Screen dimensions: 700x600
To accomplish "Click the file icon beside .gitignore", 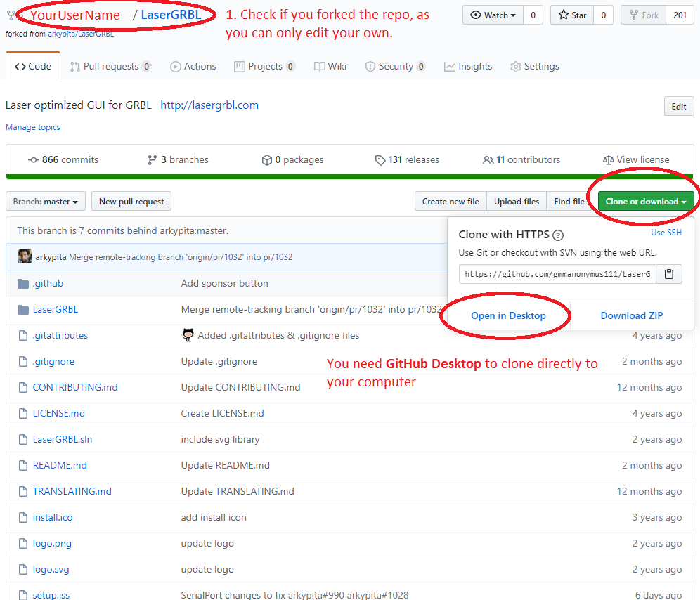I will tap(23, 361).
